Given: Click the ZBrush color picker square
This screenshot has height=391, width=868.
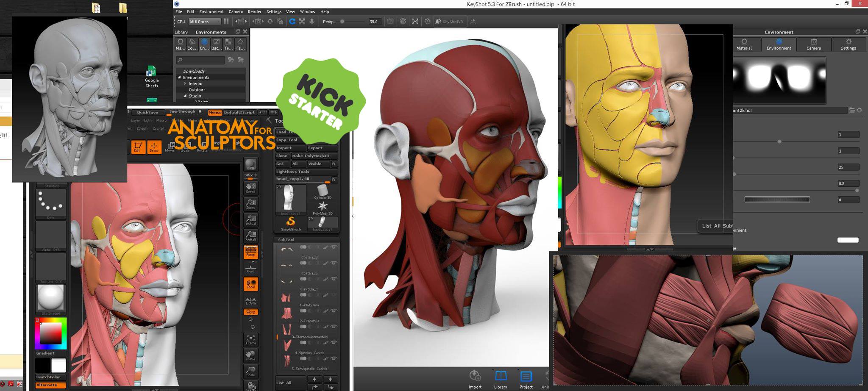Looking at the screenshot, I should 50,333.
